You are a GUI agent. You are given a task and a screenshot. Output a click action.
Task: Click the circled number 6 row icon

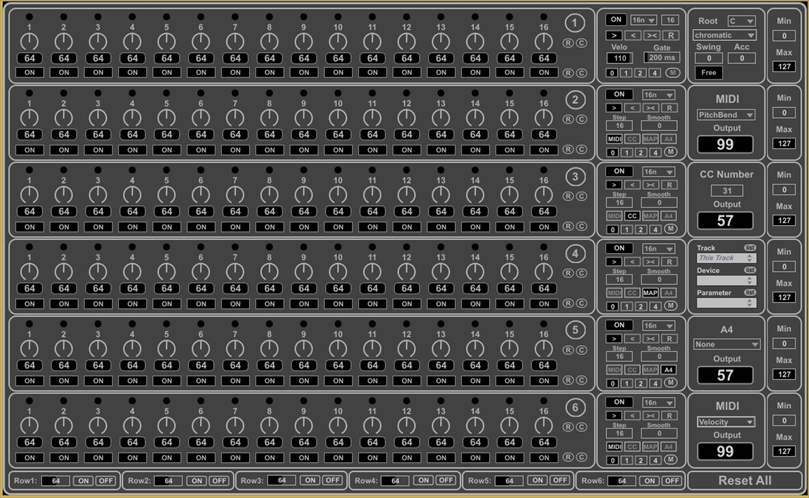pyautogui.click(x=575, y=408)
